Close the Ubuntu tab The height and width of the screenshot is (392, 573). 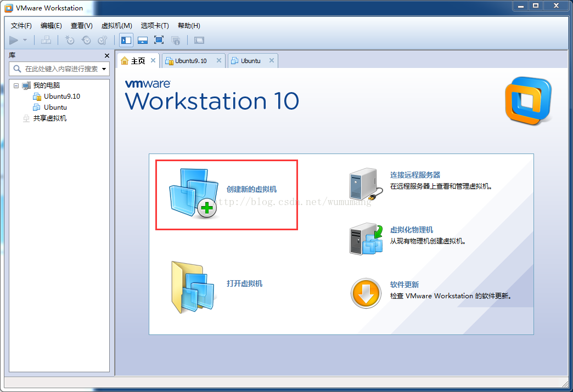[x=272, y=60]
